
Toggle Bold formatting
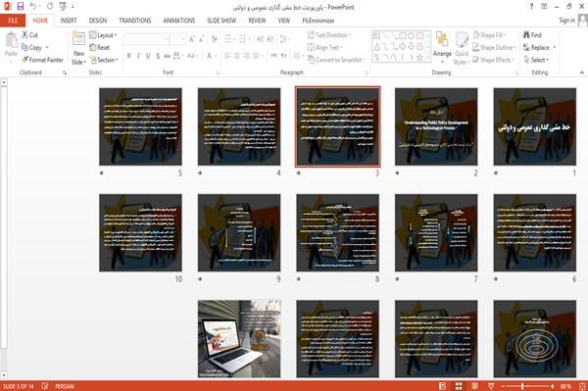[x=129, y=56]
